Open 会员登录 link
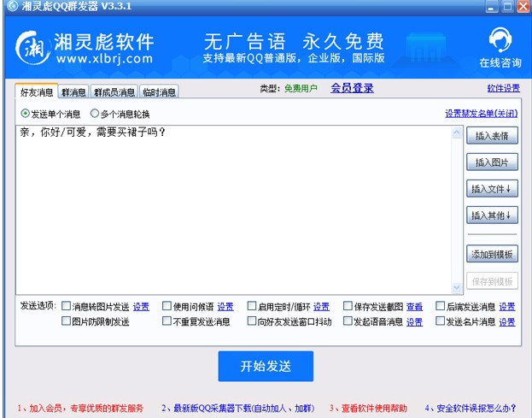Image resolution: width=532 pixels, height=418 pixels. (x=352, y=88)
